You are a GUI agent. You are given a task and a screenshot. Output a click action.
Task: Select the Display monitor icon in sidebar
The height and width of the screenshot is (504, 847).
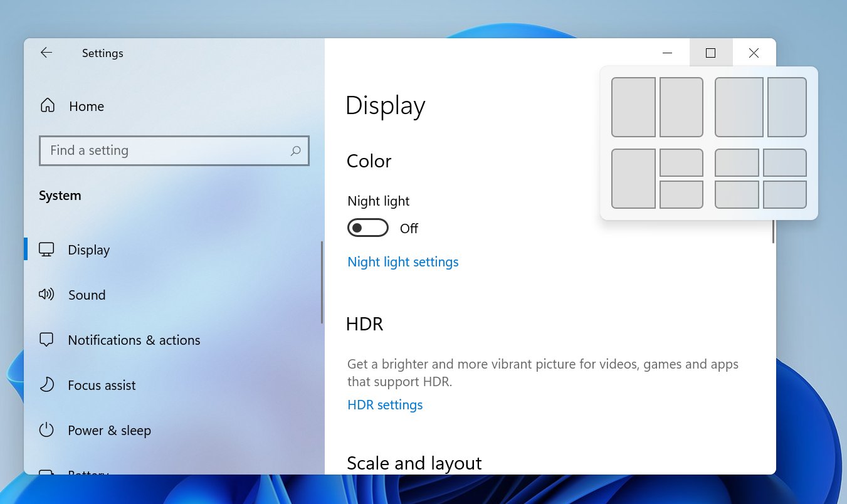point(46,249)
